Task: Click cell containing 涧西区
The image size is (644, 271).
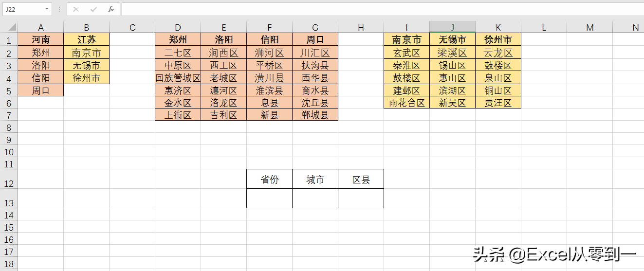Action: coord(223,53)
